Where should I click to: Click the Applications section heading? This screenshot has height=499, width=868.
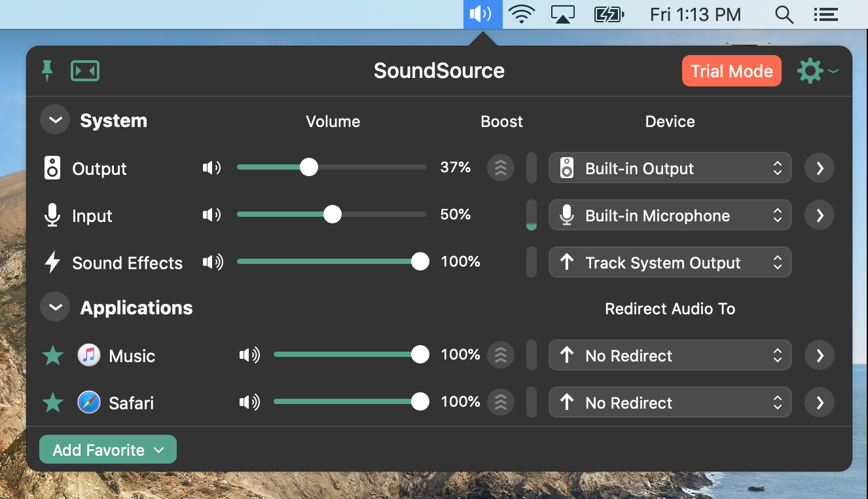pos(136,308)
